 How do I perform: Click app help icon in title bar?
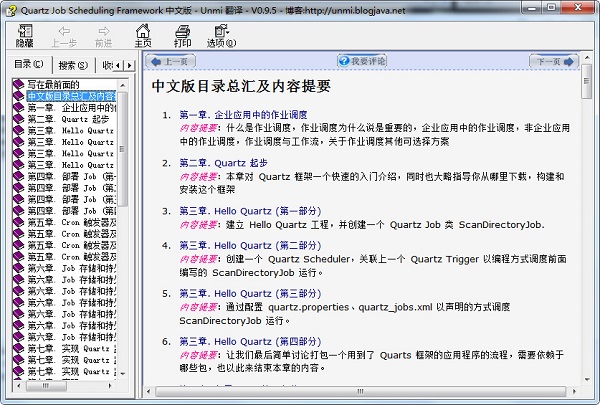[x=11, y=10]
